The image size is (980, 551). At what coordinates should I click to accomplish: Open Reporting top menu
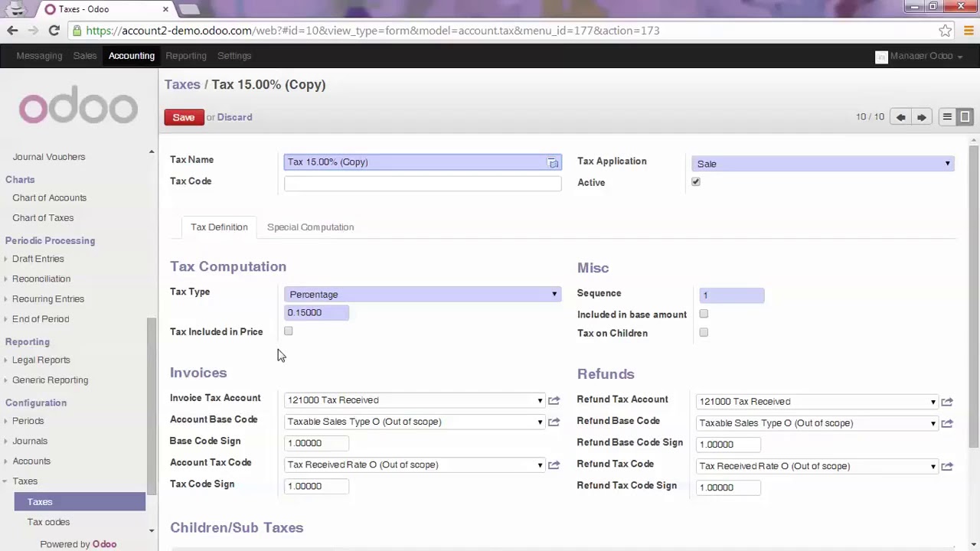click(x=186, y=56)
